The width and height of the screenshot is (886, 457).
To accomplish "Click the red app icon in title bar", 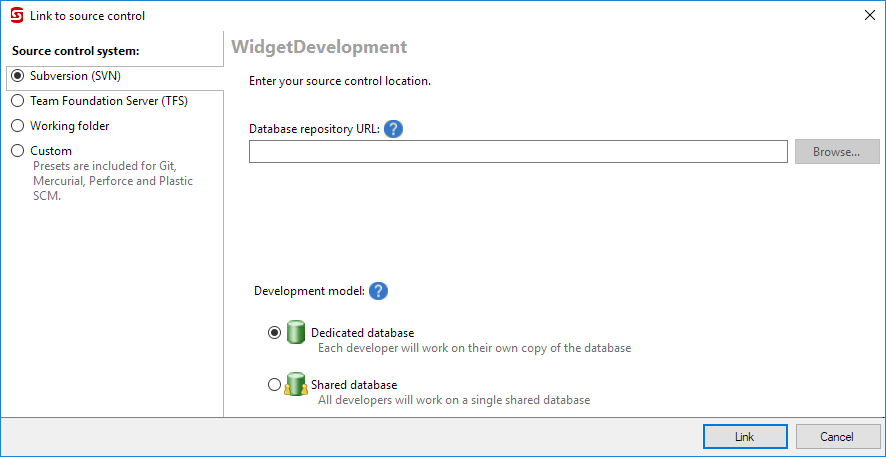I will (16, 15).
